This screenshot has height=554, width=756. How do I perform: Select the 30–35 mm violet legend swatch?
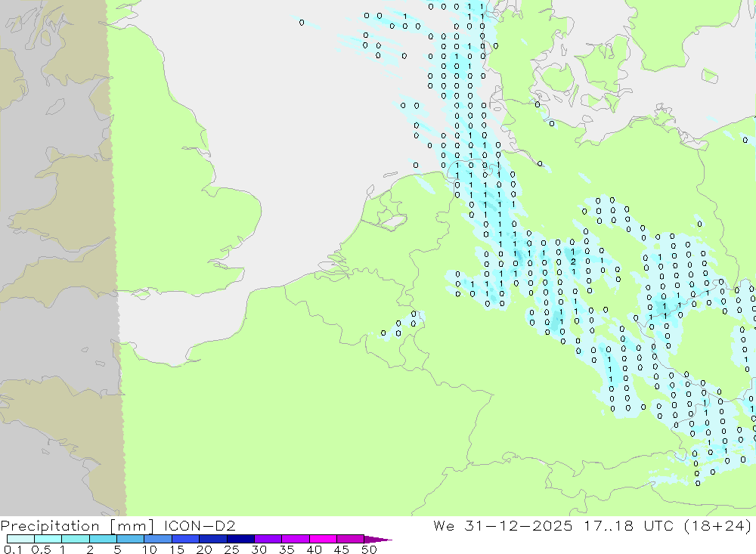[268, 539]
